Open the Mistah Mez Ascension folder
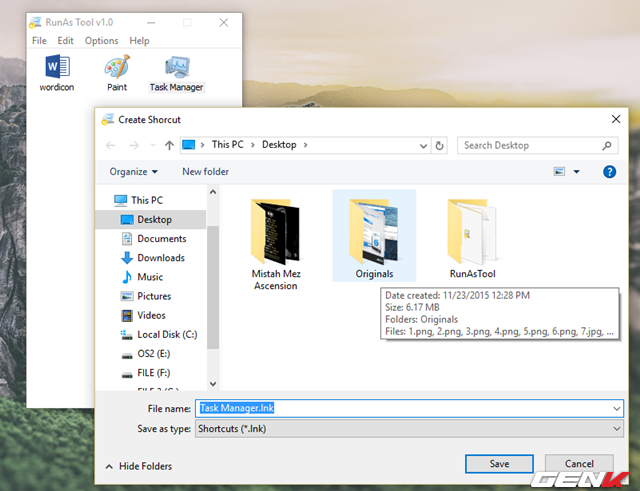 (275, 234)
